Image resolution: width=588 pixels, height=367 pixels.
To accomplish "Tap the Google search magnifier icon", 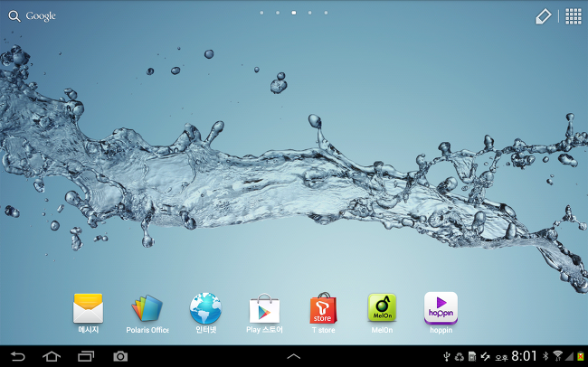I will [x=14, y=16].
